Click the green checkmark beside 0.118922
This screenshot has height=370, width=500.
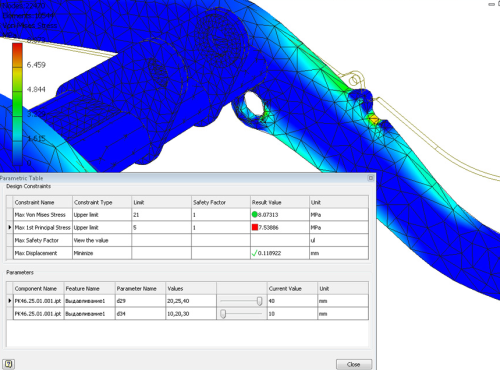[x=255, y=253]
